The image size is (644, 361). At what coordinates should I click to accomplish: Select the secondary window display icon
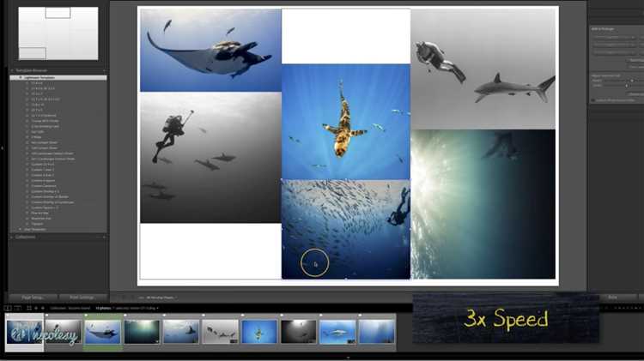click(x=17, y=308)
